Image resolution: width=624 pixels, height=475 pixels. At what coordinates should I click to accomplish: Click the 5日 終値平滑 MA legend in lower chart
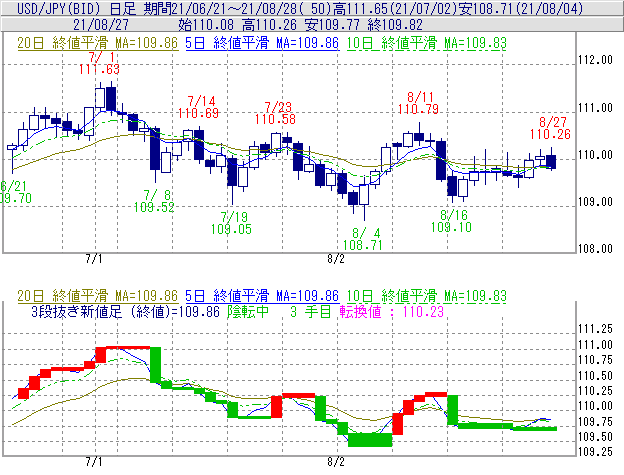262,296
